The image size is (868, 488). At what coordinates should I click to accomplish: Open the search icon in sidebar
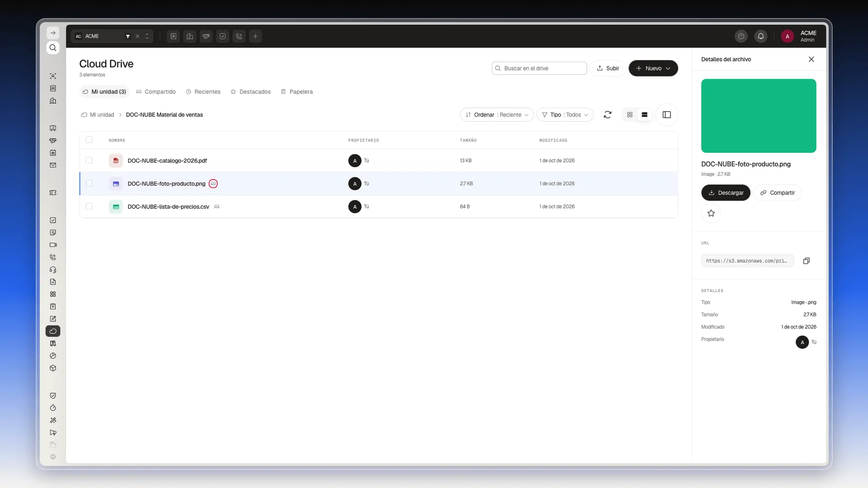[53, 48]
